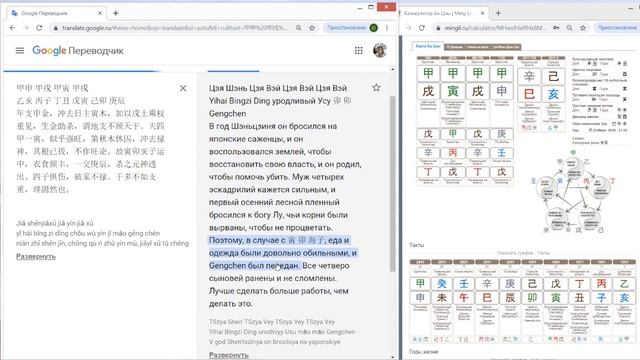Click the blue 癸 stem in Такты row
Viewport: 640px width, 360px height.
click(x=442, y=283)
